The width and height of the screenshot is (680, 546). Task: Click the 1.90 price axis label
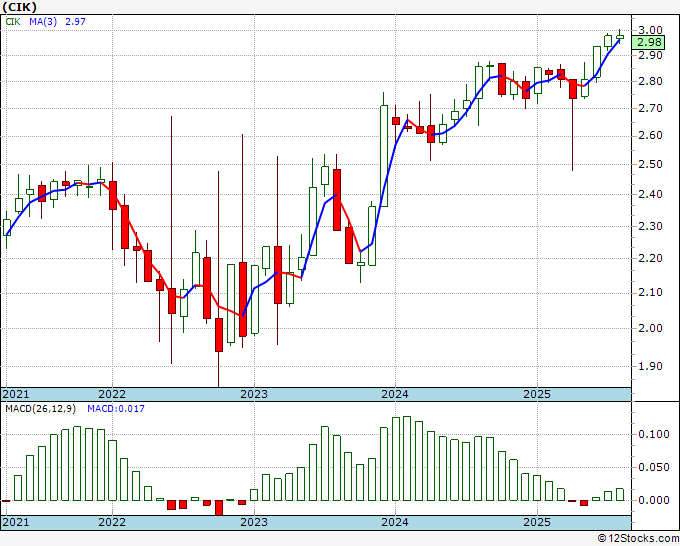pos(651,366)
